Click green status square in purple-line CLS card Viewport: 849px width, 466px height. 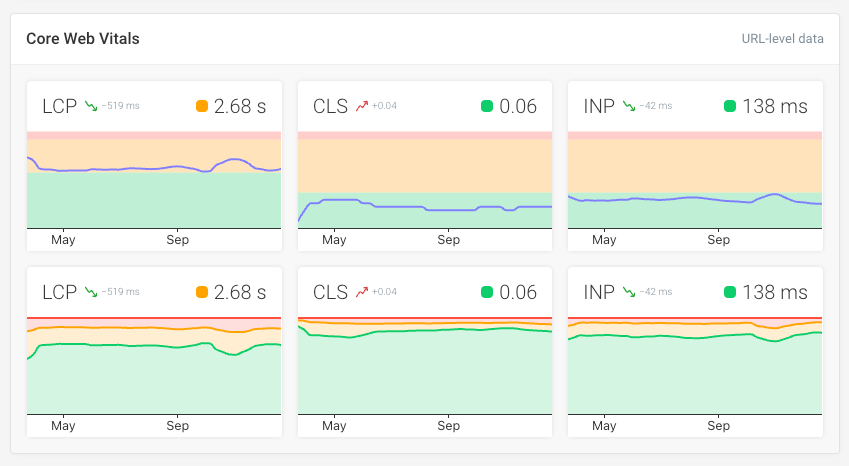(487, 106)
